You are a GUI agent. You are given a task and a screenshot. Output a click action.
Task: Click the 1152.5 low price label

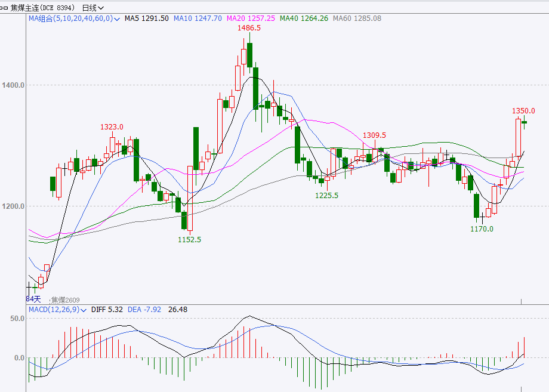pyautogui.click(x=189, y=239)
